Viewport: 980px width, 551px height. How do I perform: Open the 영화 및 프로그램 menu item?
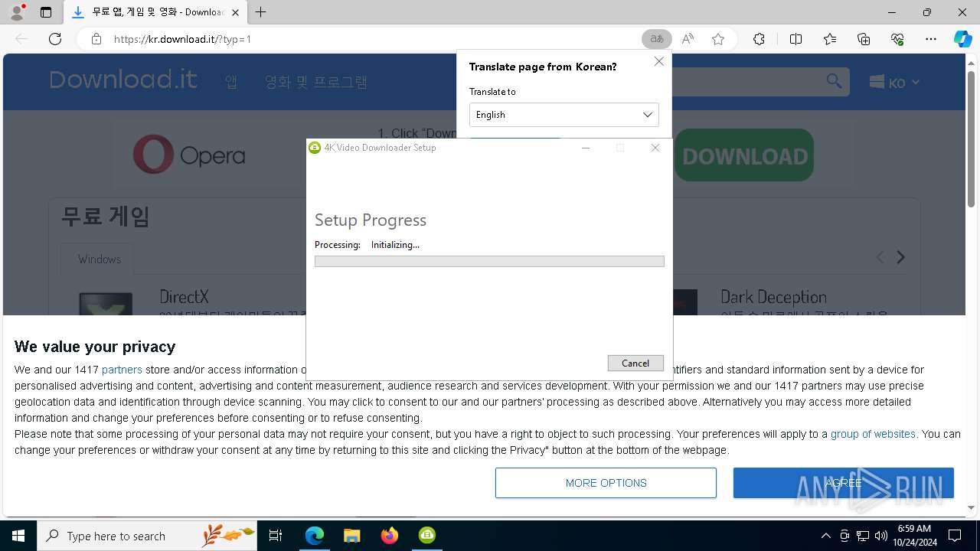coord(316,82)
